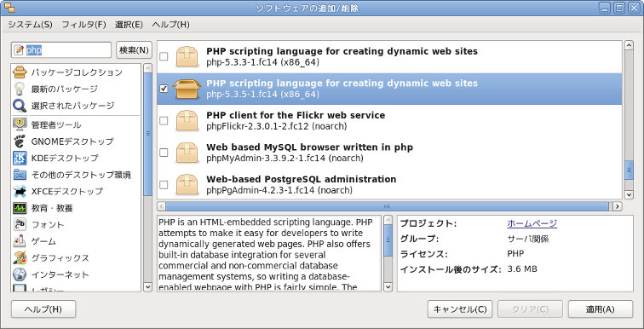Image resolution: width=644 pixels, height=329 pixels.
Task: Open the システム(S) menu
Action: (x=30, y=25)
